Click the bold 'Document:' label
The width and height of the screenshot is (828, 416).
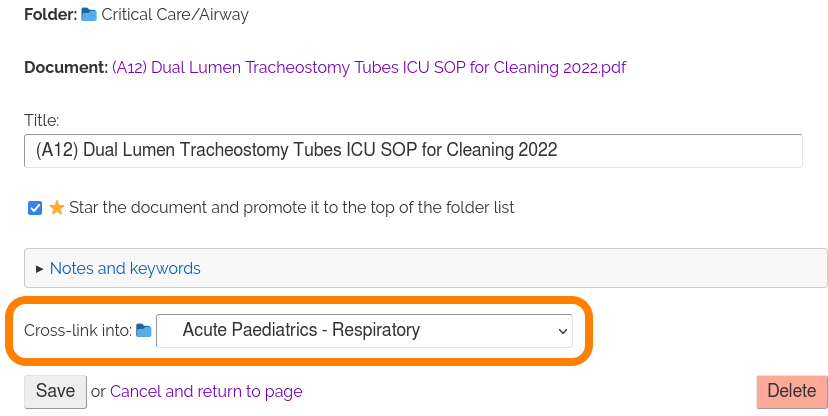[66, 68]
